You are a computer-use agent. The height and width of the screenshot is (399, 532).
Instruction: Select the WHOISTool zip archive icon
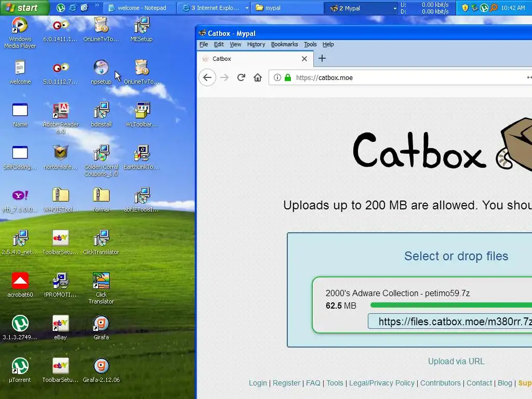coord(60,200)
